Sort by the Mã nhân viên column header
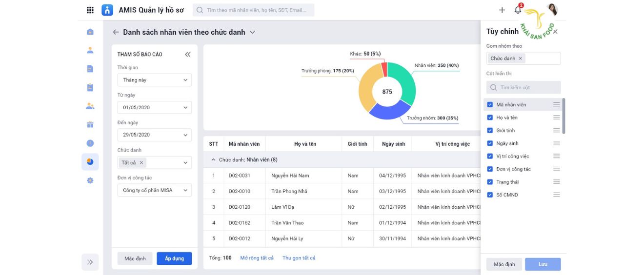 (244, 144)
